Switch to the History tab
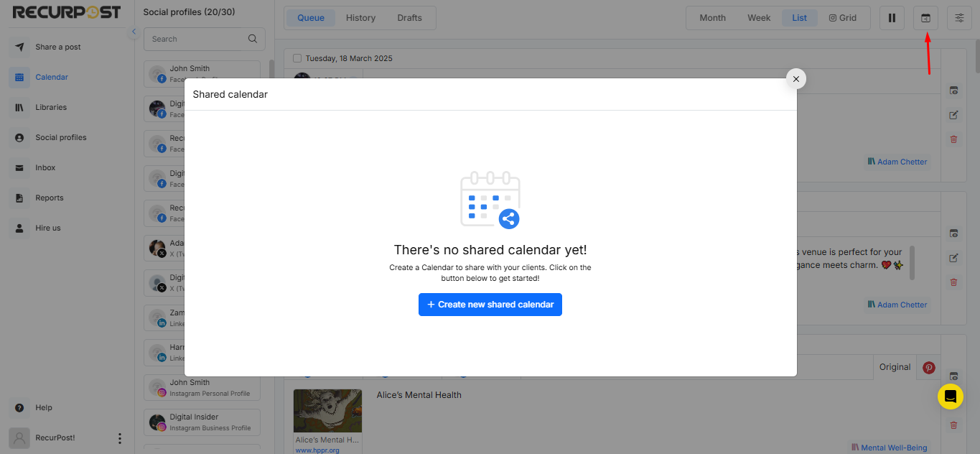This screenshot has width=980, height=454. click(x=360, y=17)
